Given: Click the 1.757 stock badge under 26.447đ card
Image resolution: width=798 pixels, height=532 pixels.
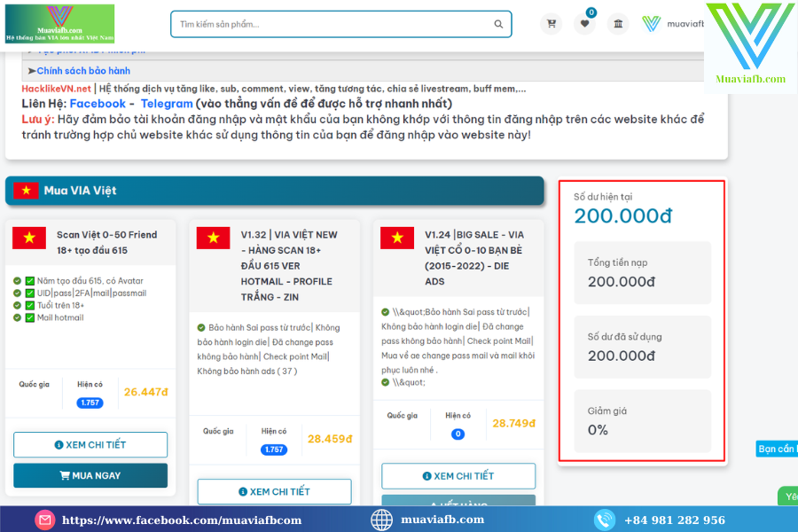Looking at the screenshot, I should (90, 403).
